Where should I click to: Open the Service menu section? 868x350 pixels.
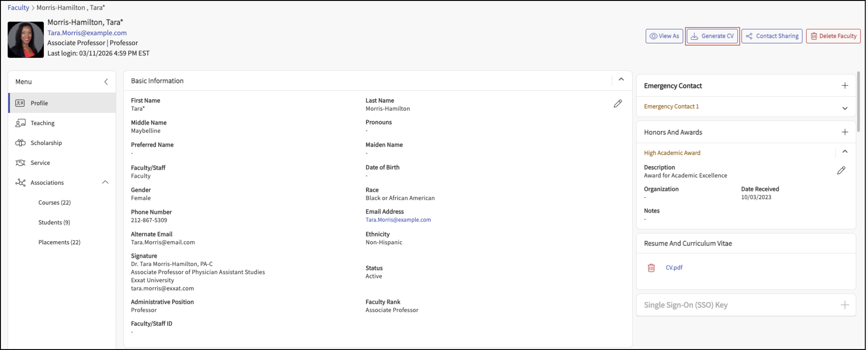[40, 163]
